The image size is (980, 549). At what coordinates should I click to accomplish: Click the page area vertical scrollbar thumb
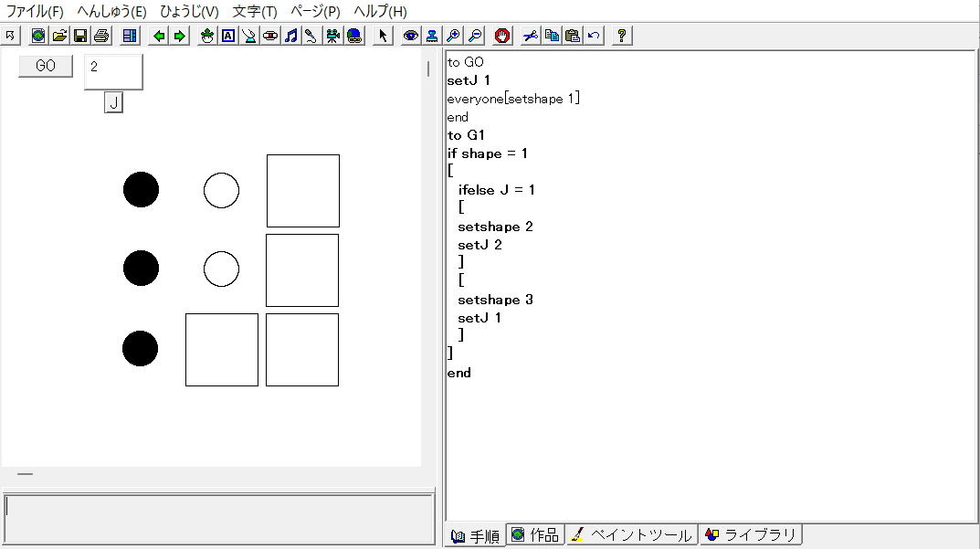428,69
